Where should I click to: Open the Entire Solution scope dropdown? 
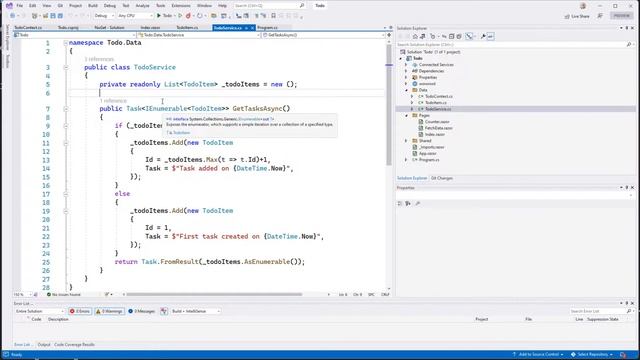click(40, 311)
